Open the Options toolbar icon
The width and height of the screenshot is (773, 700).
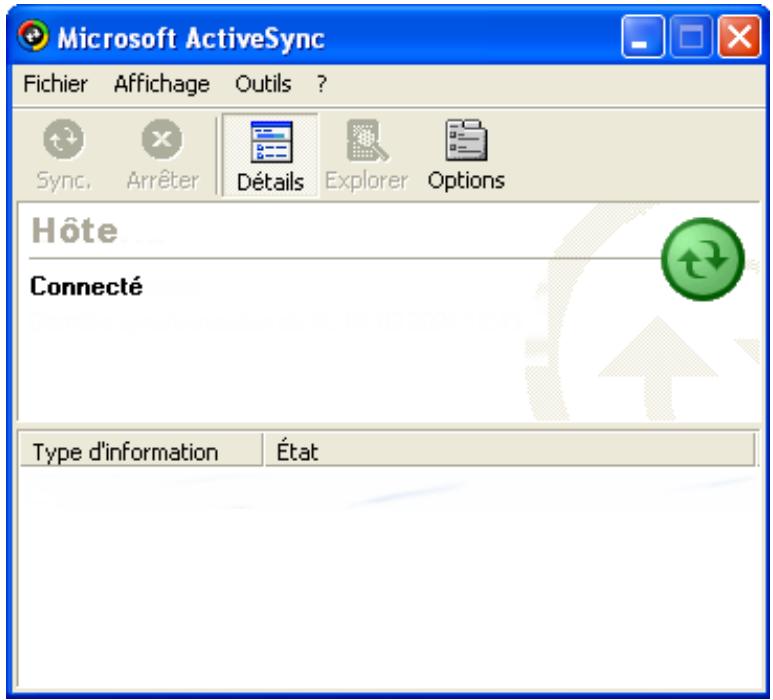point(466,140)
